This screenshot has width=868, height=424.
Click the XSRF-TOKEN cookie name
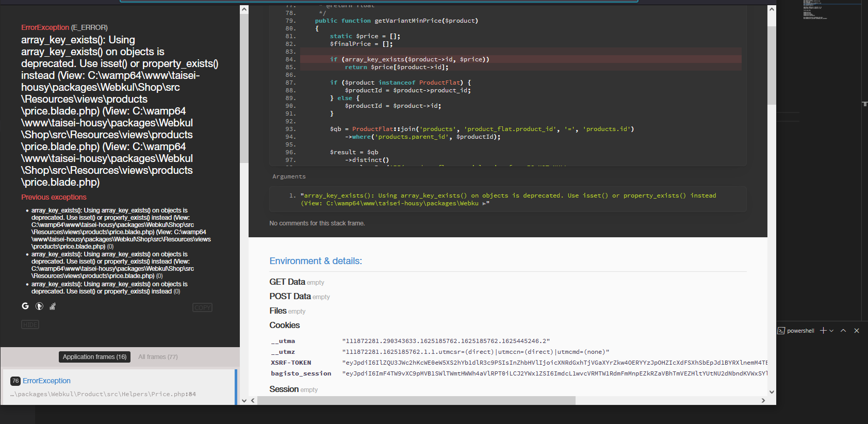(x=291, y=363)
